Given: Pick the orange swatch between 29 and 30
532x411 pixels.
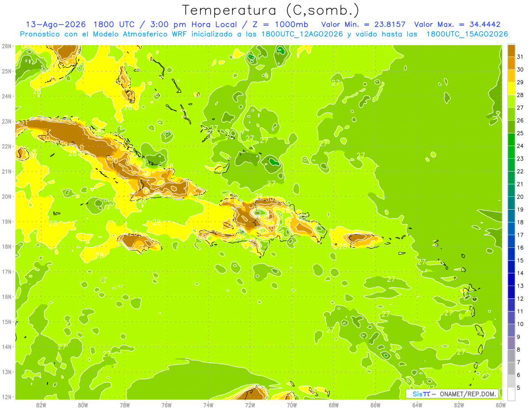Looking at the screenshot, I should (511, 76).
